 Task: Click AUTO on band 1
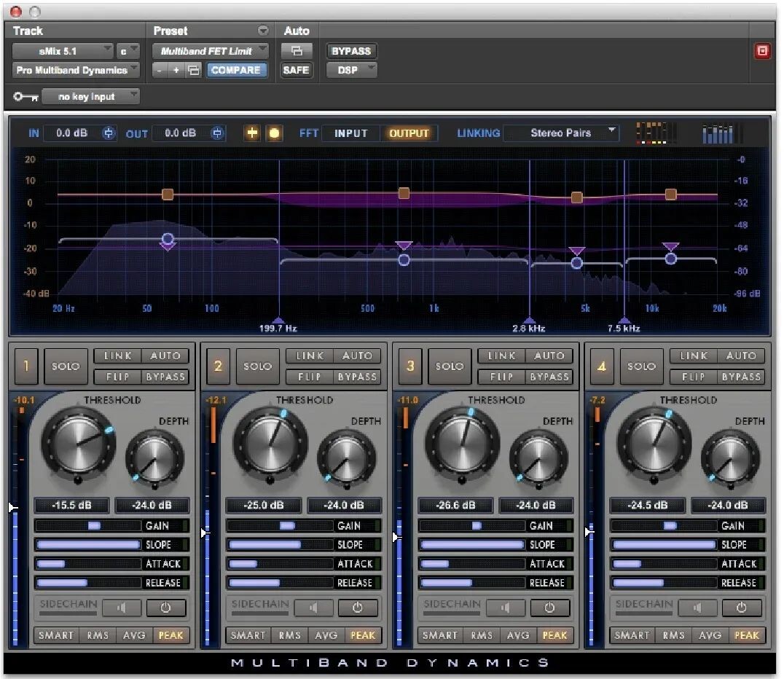(x=165, y=356)
